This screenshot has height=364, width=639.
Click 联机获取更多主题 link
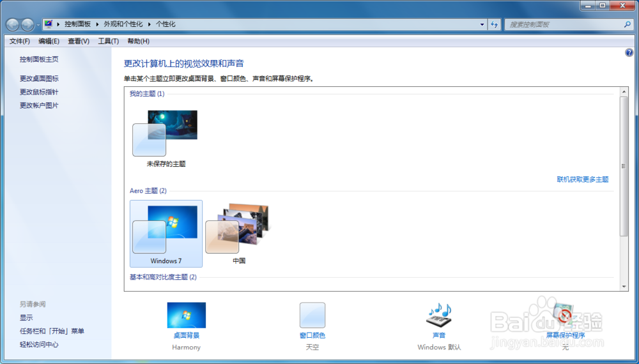[x=583, y=179]
